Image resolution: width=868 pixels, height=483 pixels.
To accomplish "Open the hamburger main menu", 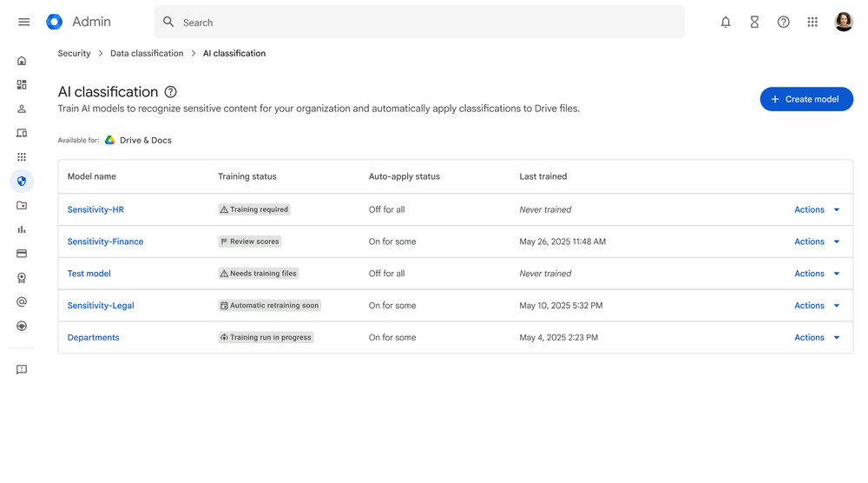I will (23, 22).
